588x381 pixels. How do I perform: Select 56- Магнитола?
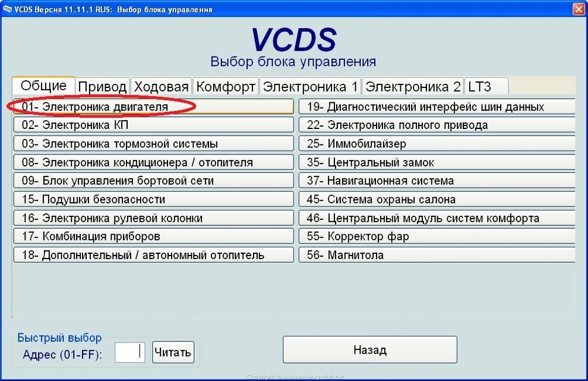(437, 255)
